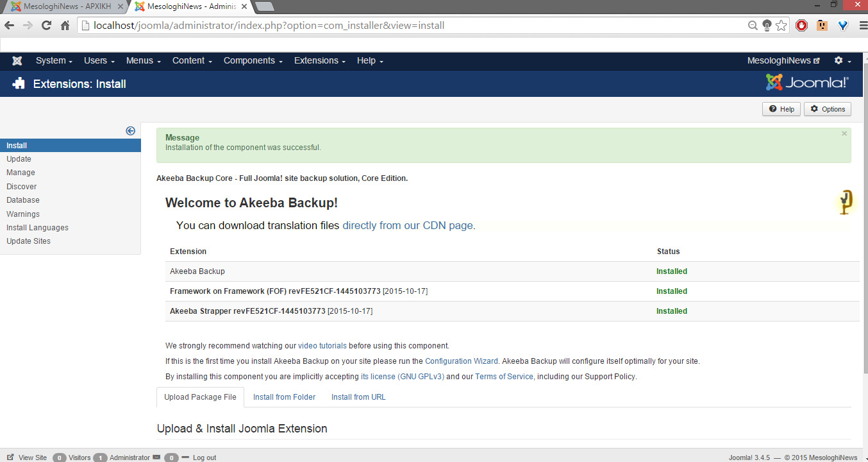868x462 pixels.
Task: Switch to the Upload Package File tab
Action: point(200,397)
